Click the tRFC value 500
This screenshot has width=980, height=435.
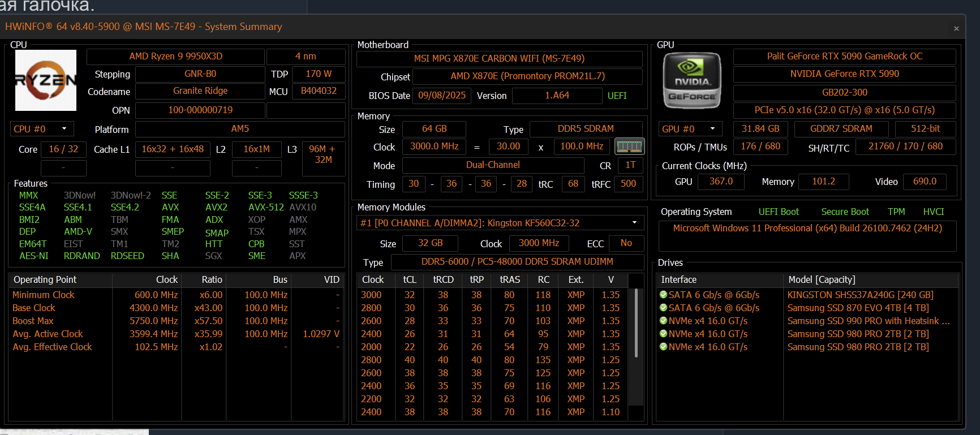pos(628,184)
